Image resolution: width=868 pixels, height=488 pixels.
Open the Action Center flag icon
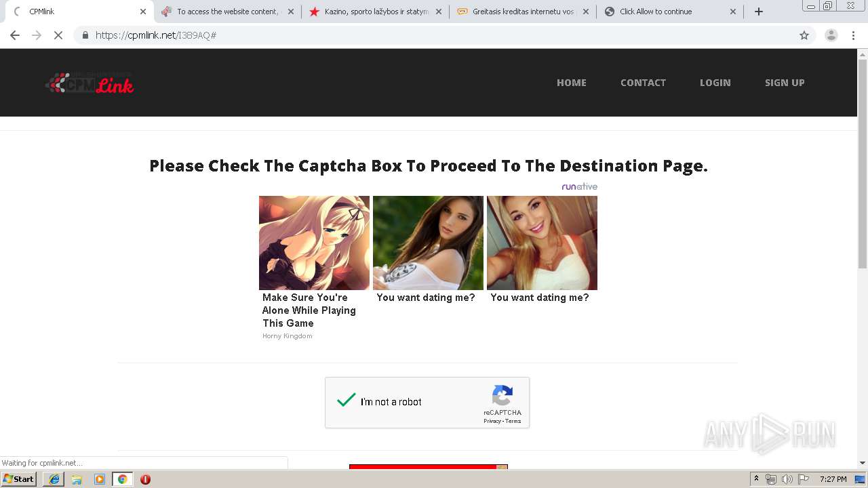point(803,479)
